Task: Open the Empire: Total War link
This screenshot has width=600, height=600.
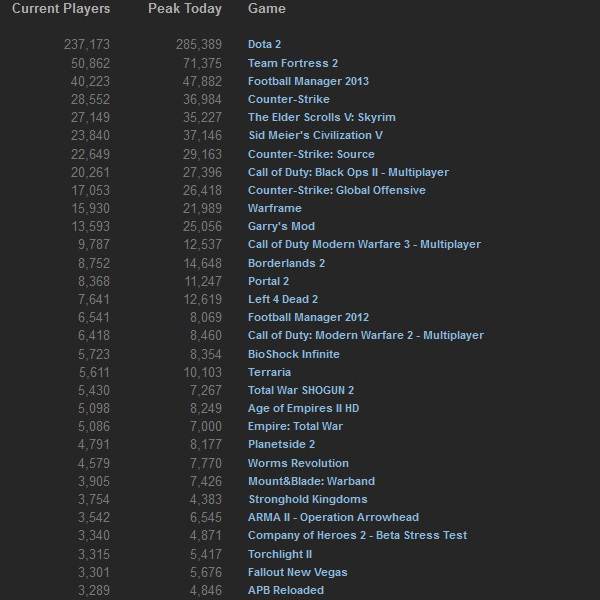Action: 295,426
